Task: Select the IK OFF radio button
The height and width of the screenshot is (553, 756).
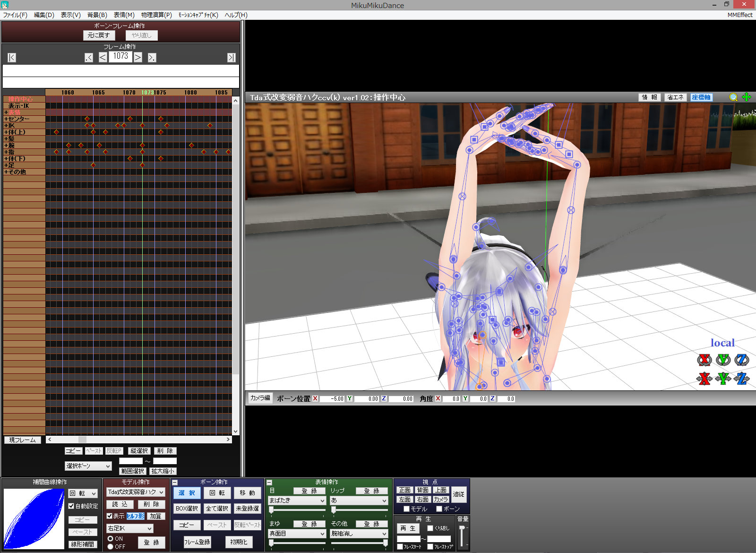Action: pos(110,546)
